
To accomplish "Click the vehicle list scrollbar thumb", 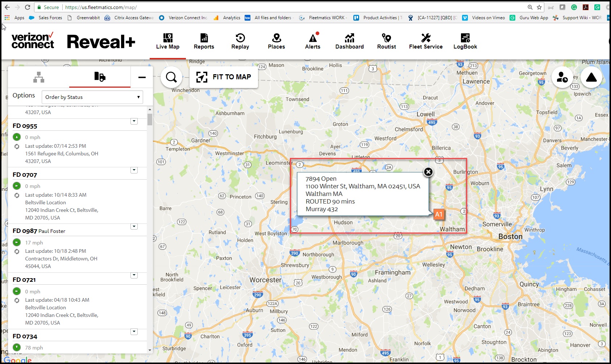I will [150, 120].
